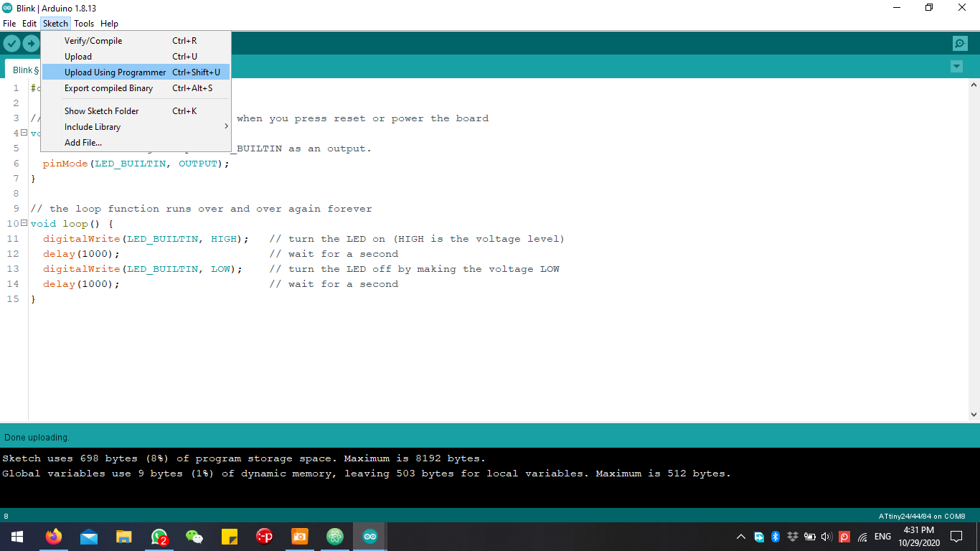Image resolution: width=980 pixels, height=551 pixels.
Task: Open the Action Center notifications icon
Action: (956, 537)
